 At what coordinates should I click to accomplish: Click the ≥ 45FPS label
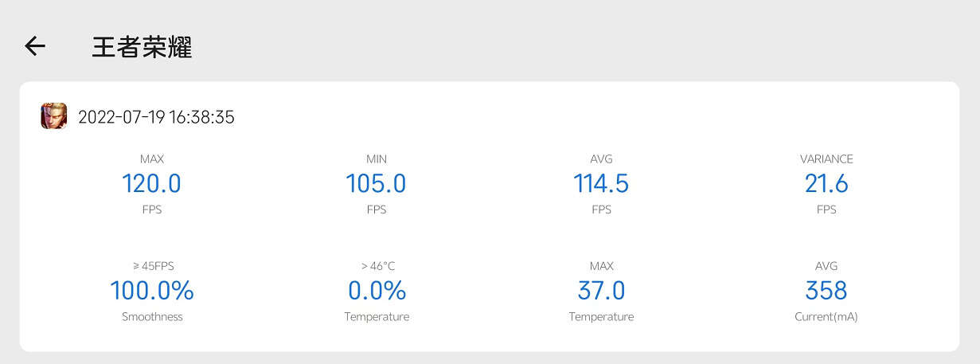tap(152, 266)
